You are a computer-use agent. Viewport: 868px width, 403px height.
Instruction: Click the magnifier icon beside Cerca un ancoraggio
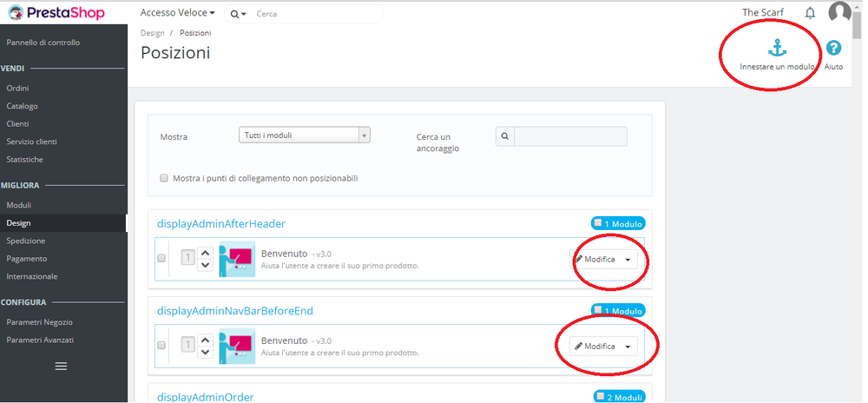505,136
